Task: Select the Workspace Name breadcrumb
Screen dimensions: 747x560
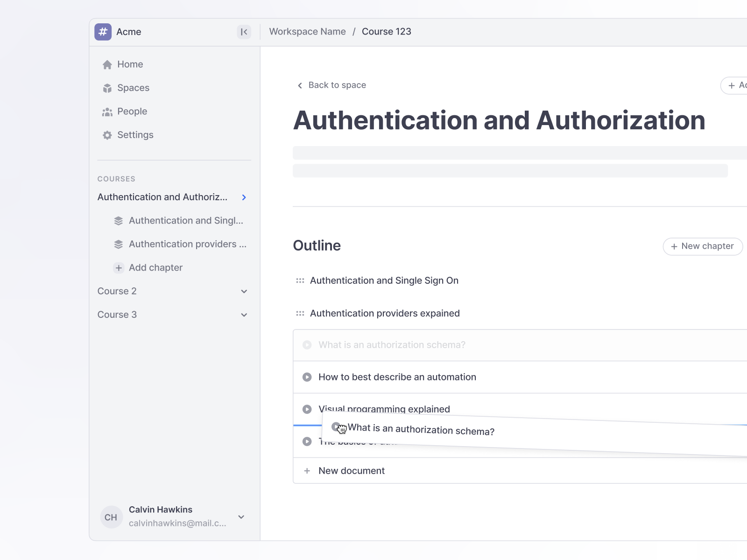Action: coord(307,32)
